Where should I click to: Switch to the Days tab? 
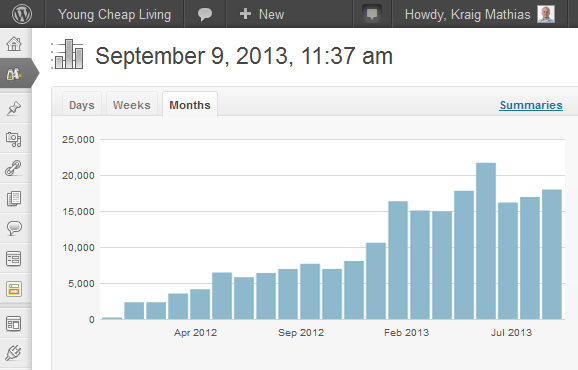click(x=81, y=105)
